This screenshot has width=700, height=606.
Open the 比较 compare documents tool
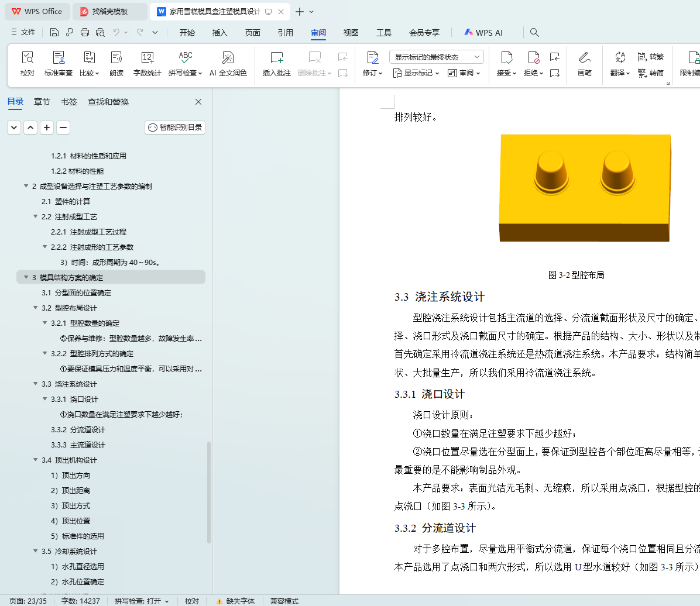click(90, 63)
